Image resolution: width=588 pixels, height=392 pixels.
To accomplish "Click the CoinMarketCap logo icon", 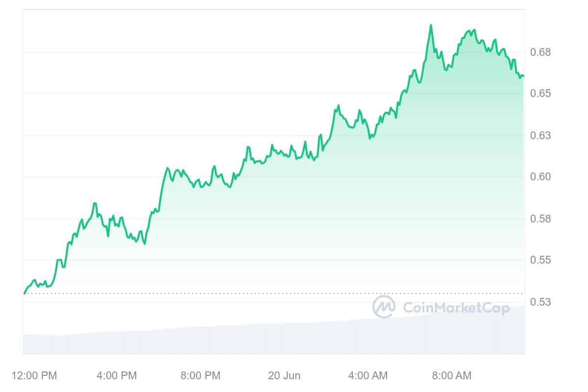I will pos(384,307).
